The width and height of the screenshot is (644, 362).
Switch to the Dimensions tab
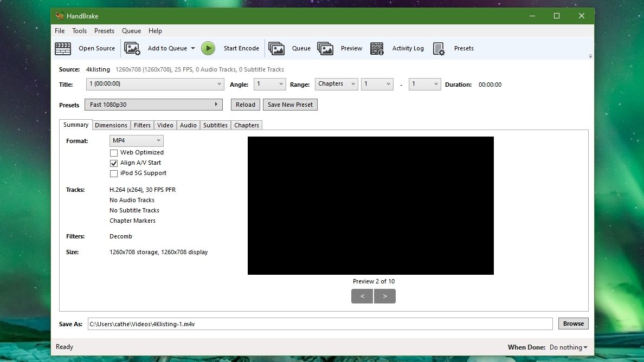tap(111, 125)
